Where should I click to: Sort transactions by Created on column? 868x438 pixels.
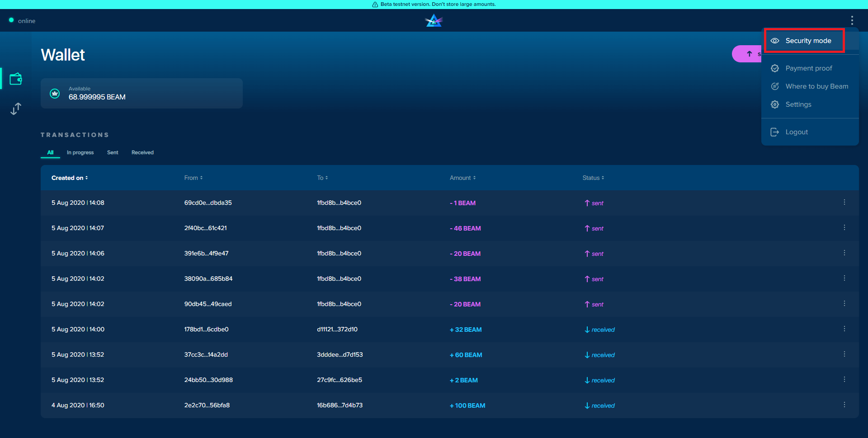tap(70, 178)
